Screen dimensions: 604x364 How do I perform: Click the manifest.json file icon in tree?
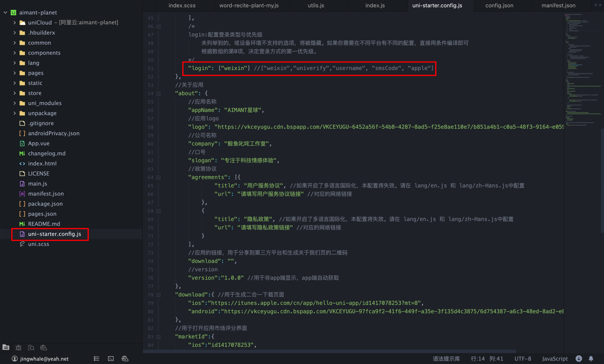tap(22, 194)
